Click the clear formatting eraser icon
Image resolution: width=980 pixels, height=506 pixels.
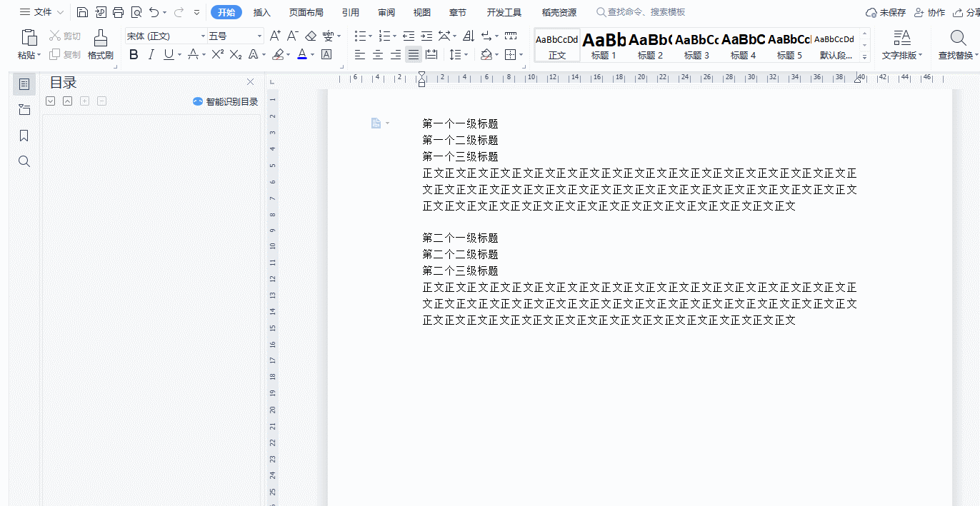tap(310, 36)
